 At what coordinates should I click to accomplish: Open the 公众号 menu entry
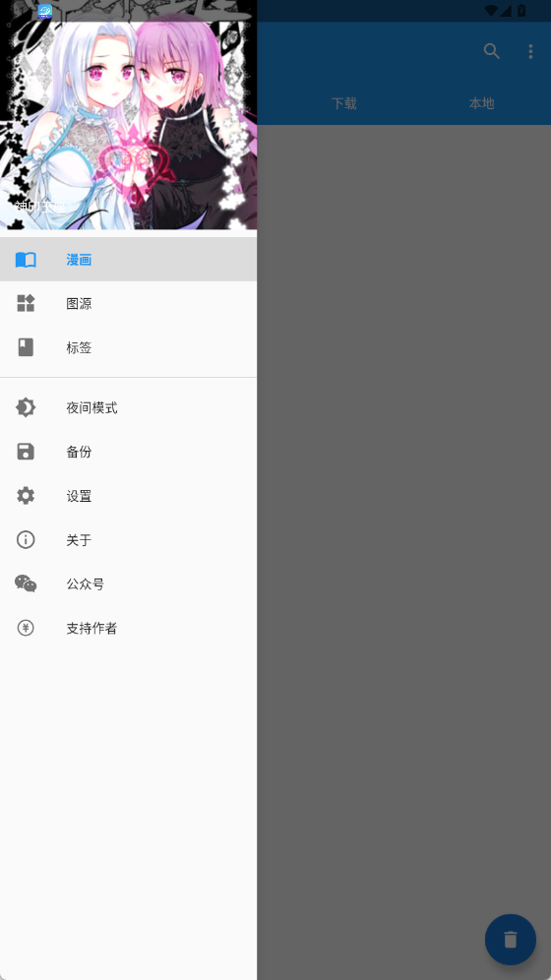point(128,583)
